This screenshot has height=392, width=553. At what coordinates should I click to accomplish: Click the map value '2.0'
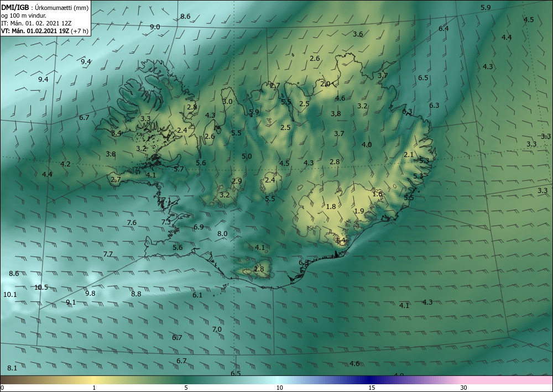coord(325,84)
